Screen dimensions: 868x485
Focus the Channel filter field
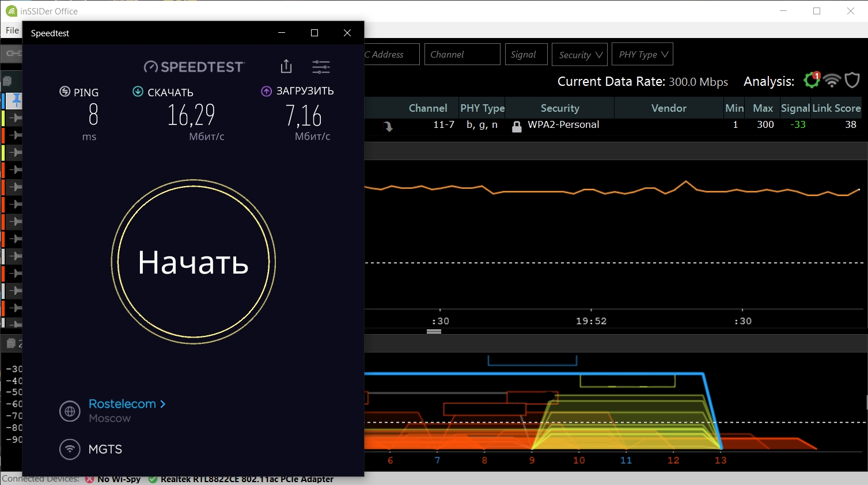462,54
